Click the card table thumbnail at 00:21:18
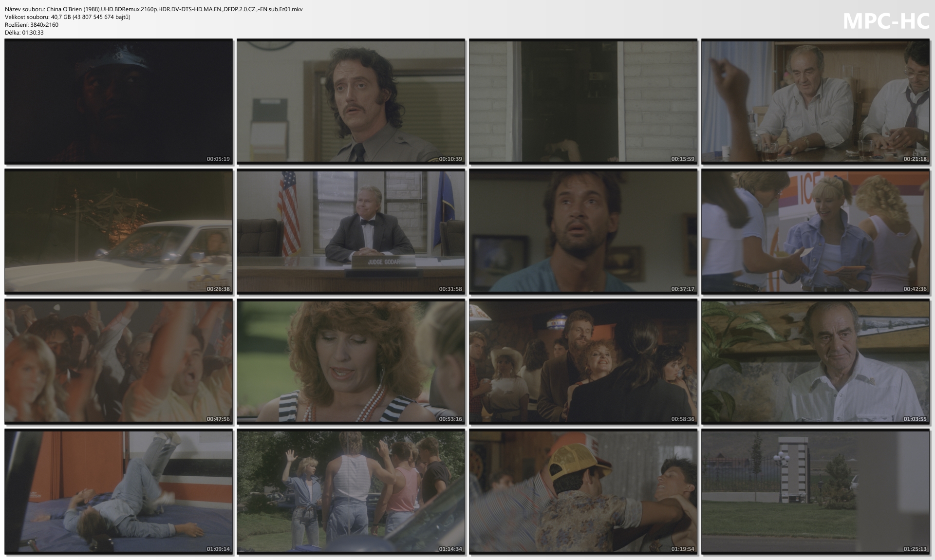935x560 pixels. pos(815,101)
